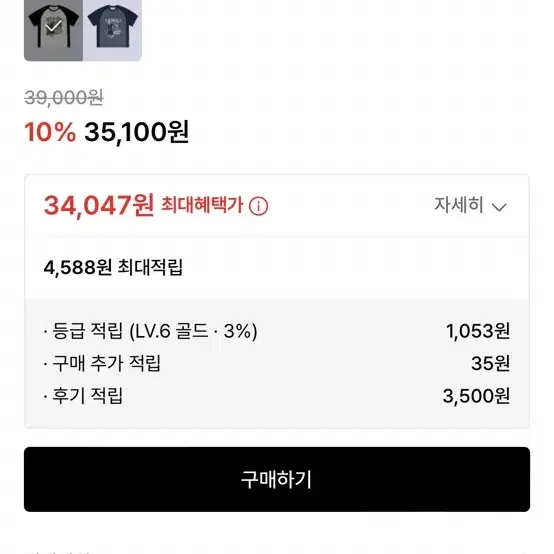554x554 pixels.
Task: Click the 1,053원 grade reward amount
Action: 478,331
